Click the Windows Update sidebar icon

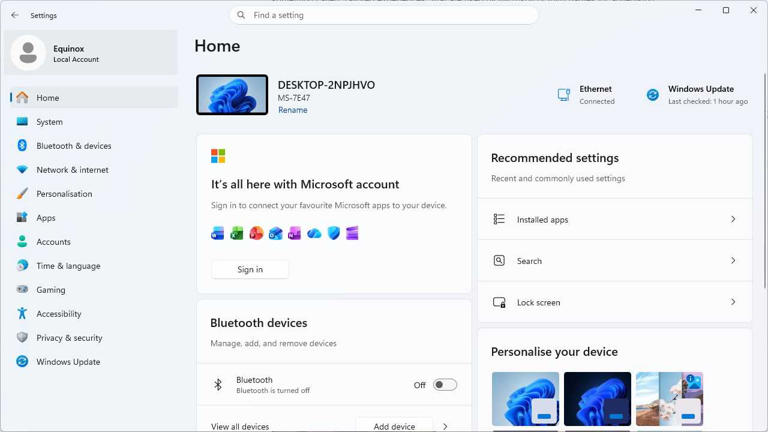22,361
